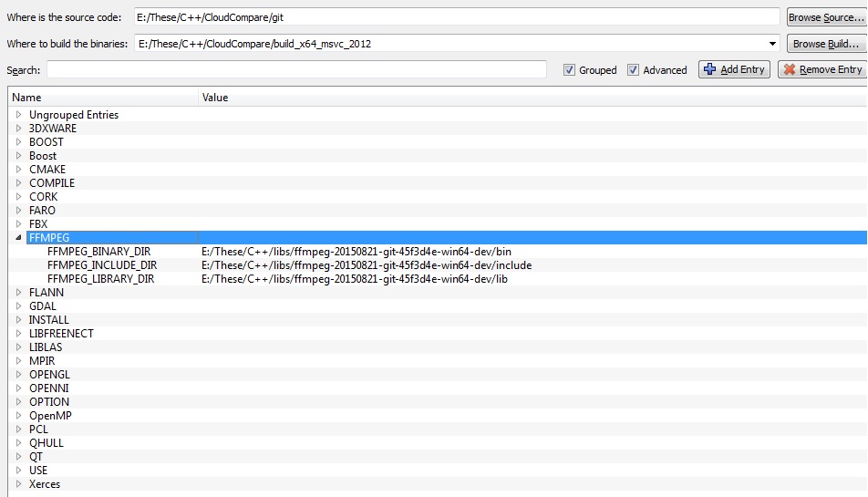
Task: Select the FFMPEG_LIBRARY_DIR entry
Action: point(100,279)
